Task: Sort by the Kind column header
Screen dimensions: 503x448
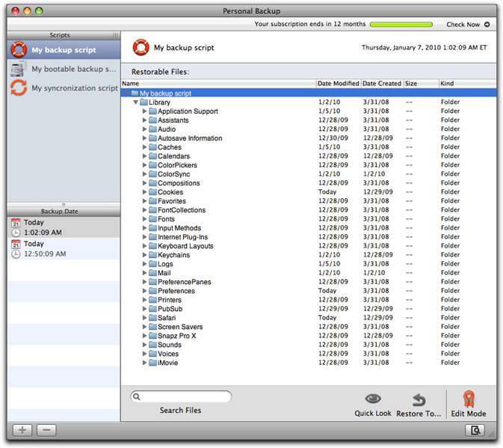Action: pyautogui.click(x=468, y=84)
